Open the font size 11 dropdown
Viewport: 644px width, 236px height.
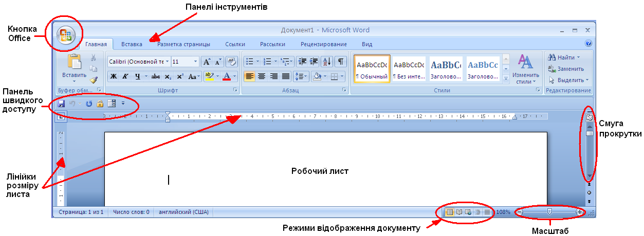196,62
